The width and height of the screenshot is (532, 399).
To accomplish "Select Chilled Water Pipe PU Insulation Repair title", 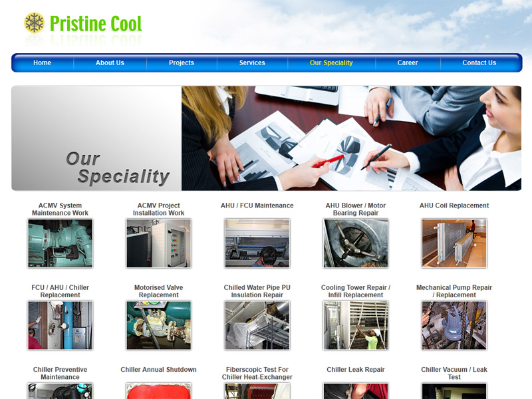I will (257, 291).
